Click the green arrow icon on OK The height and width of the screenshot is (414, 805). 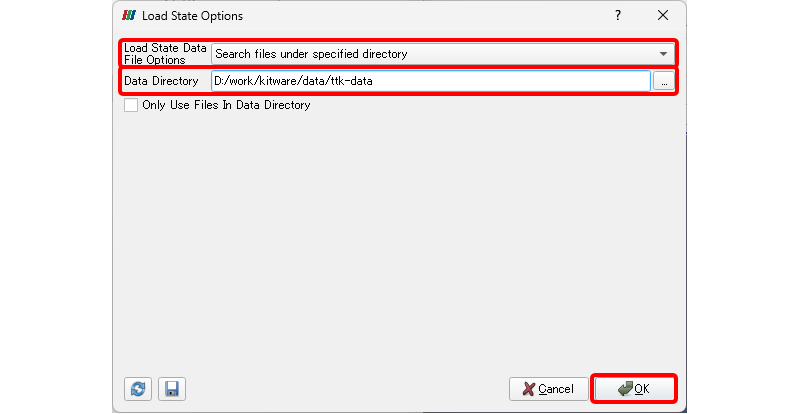624,388
